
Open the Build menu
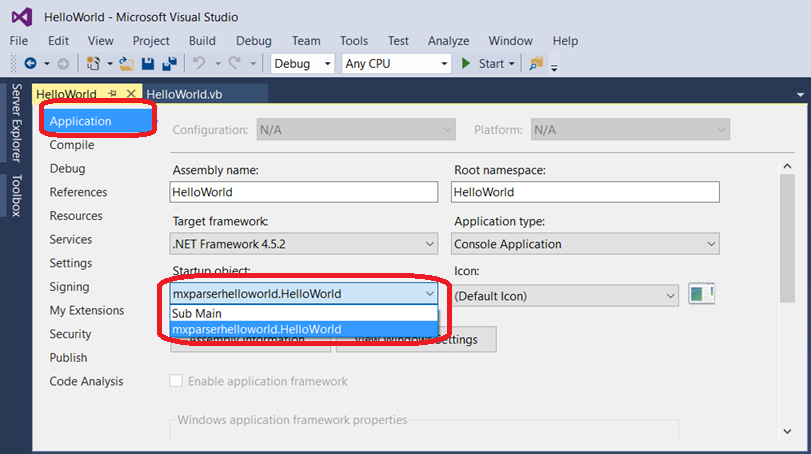(202, 41)
